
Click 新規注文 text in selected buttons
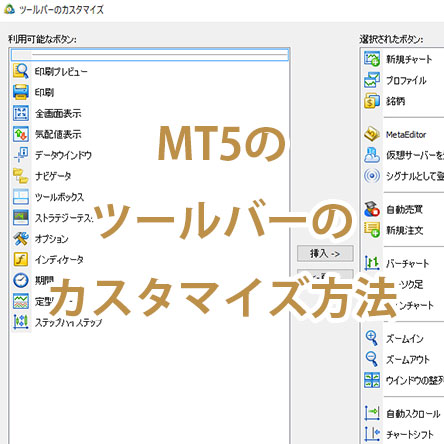[x=404, y=230]
